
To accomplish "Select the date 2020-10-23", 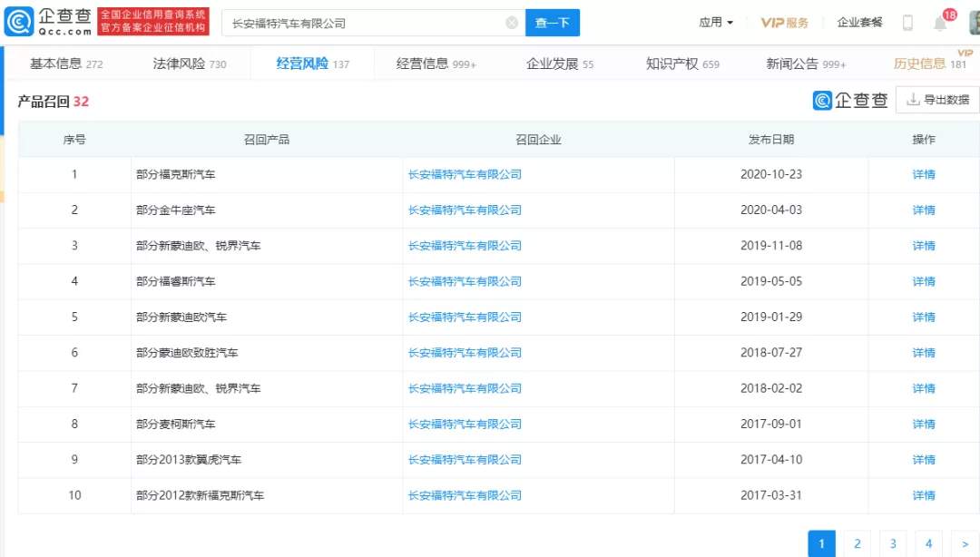I will tap(771, 174).
